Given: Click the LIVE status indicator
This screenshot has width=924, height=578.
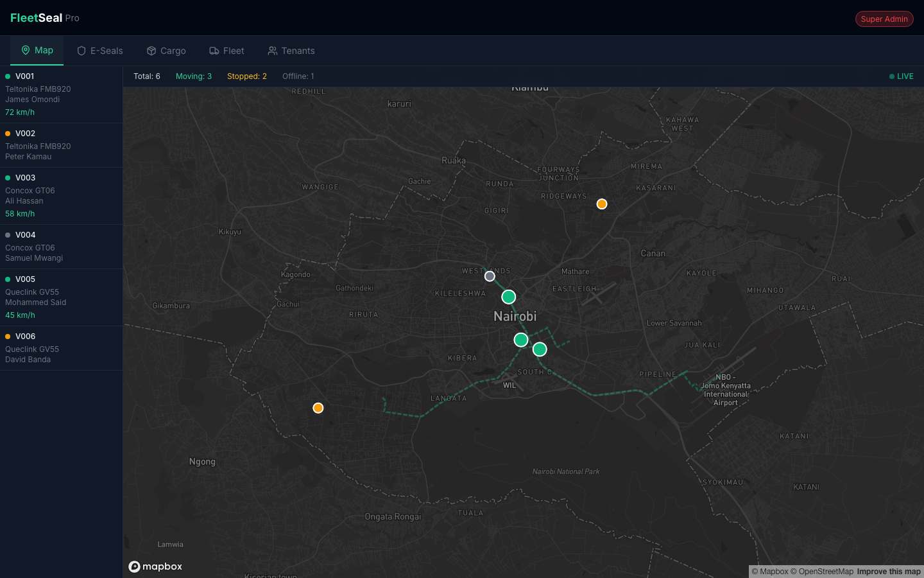Looking at the screenshot, I should pyautogui.click(x=902, y=76).
